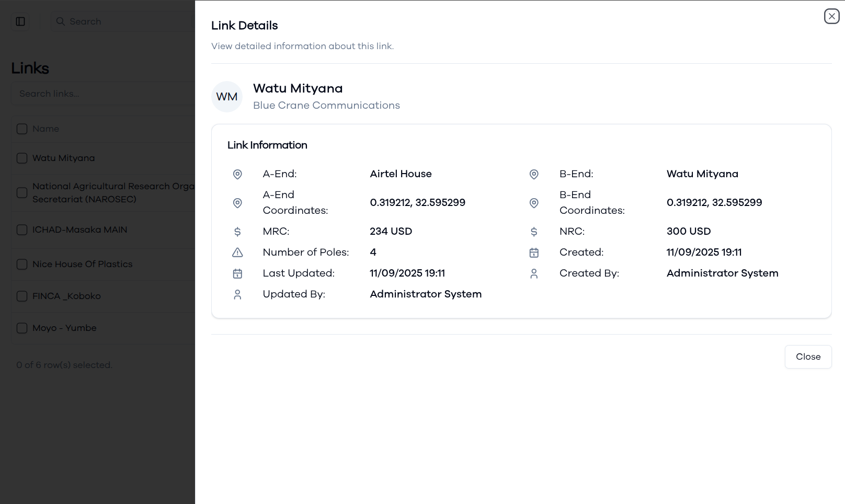Check the Watu Mityana row checkbox

tap(22, 158)
